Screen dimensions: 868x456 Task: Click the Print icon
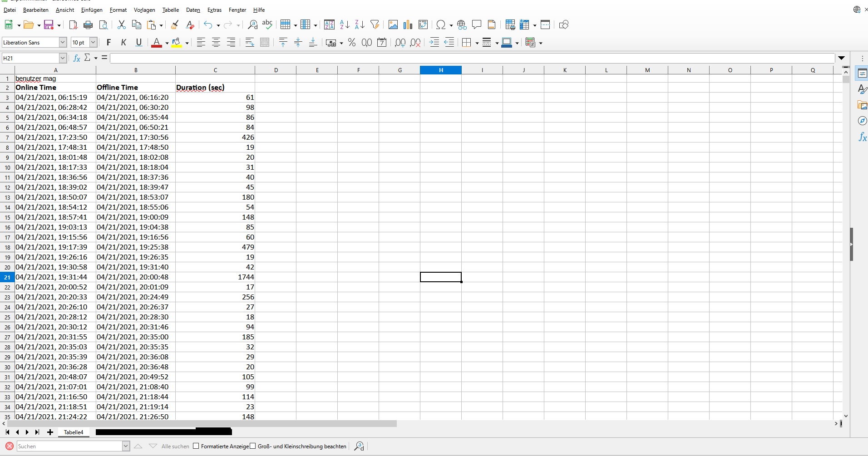pos(88,25)
